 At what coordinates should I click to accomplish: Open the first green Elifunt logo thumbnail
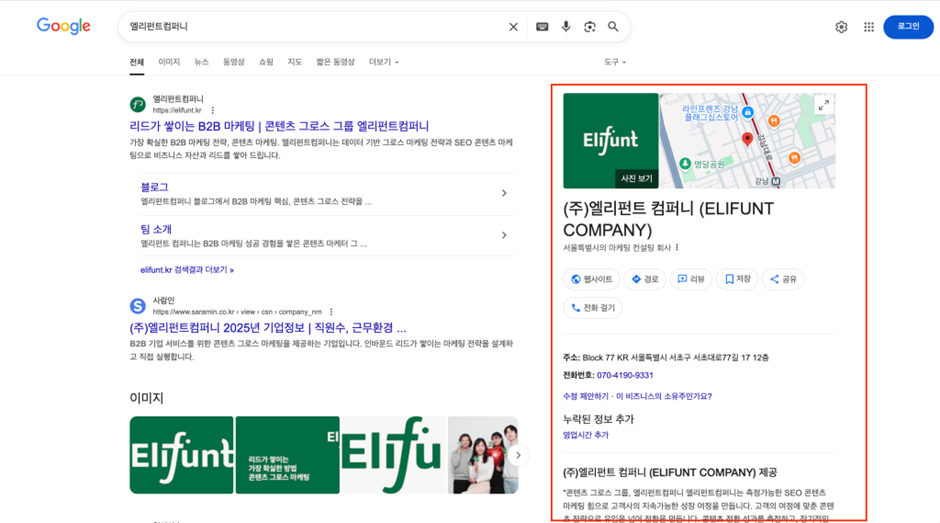181,455
